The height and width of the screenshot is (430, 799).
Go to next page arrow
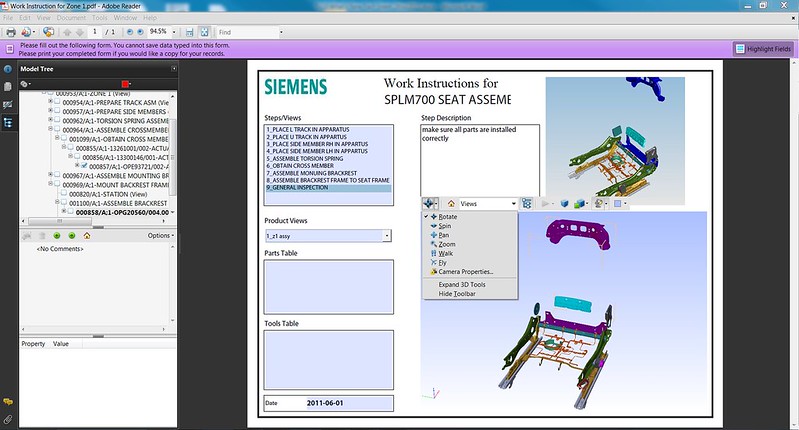coord(79,32)
